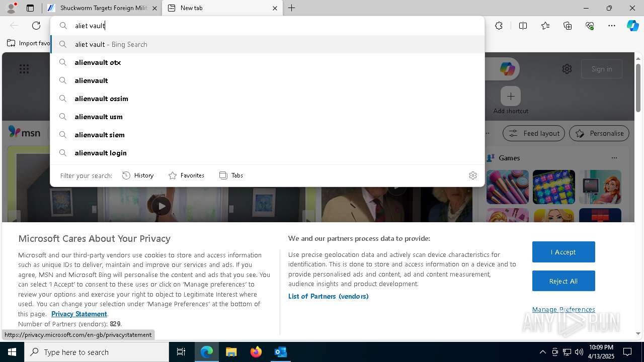Viewport: 644px width, 362px height.
Task: Select the 'aliet vault - Bing Search' suggestion
Action: click(268, 44)
